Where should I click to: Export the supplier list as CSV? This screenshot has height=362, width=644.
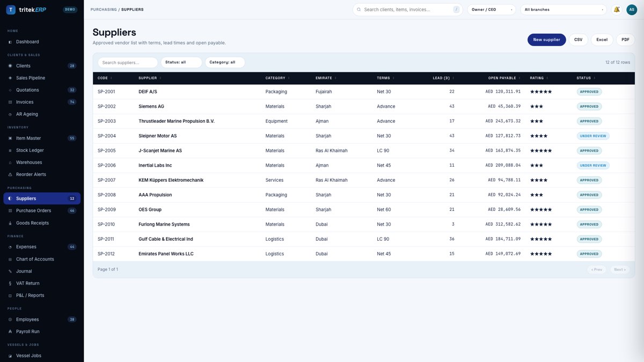tap(579, 40)
